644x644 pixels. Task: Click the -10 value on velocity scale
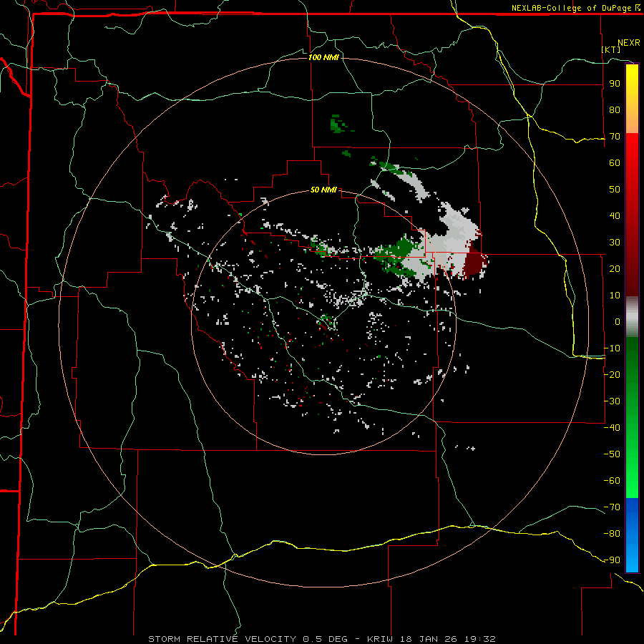pyautogui.click(x=612, y=348)
